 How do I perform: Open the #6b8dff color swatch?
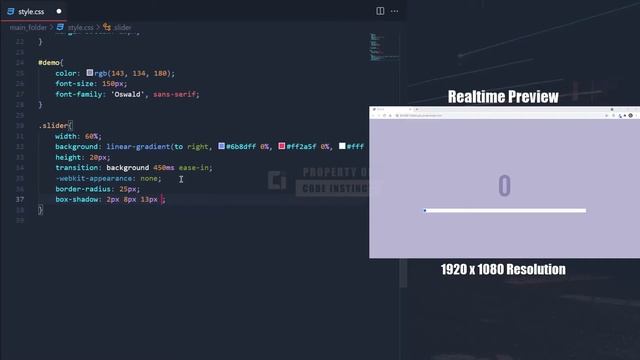(x=222, y=146)
